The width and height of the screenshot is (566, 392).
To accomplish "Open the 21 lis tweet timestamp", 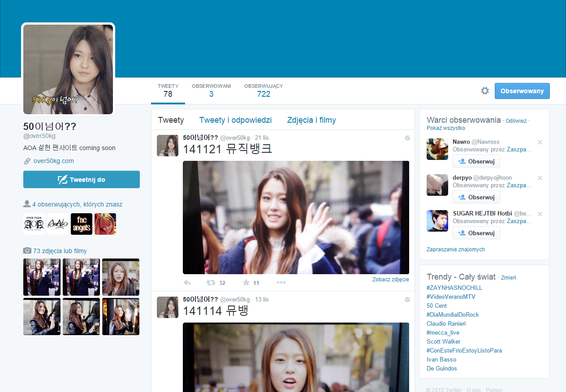I will click(262, 138).
